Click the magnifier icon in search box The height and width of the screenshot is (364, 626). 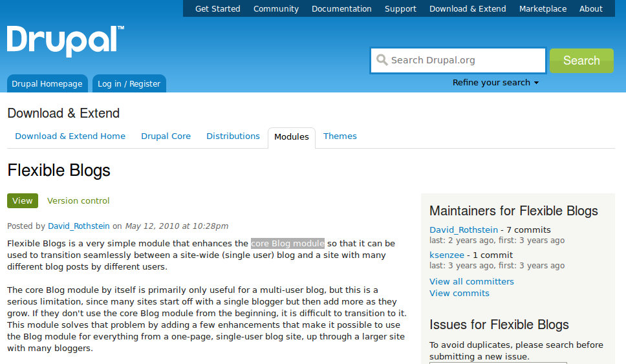tap(382, 60)
